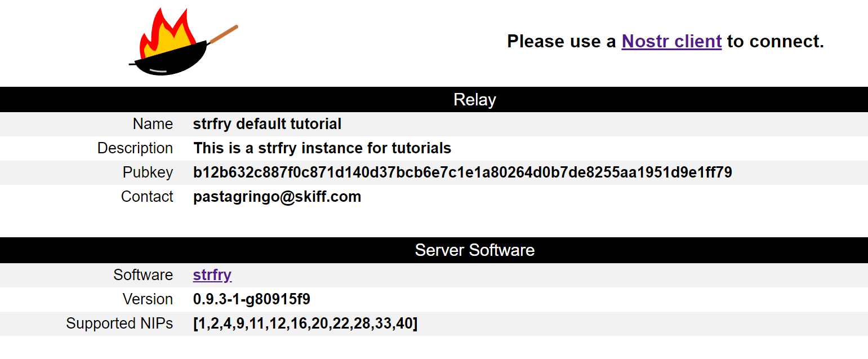This screenshot has width=868, height=359.
Task: Click the 'Please use a' heading text
Action: coord(562,41)
